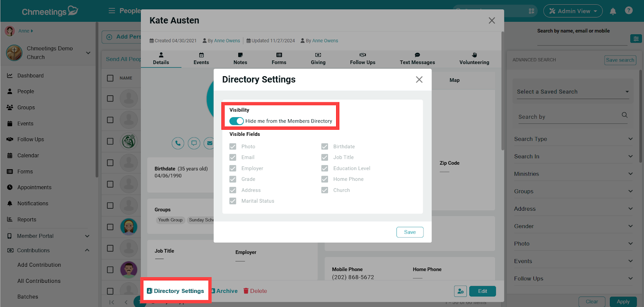Open the Select a Saved Search dropdown
The image size is (644, 307).
click(x=572, y=92)
